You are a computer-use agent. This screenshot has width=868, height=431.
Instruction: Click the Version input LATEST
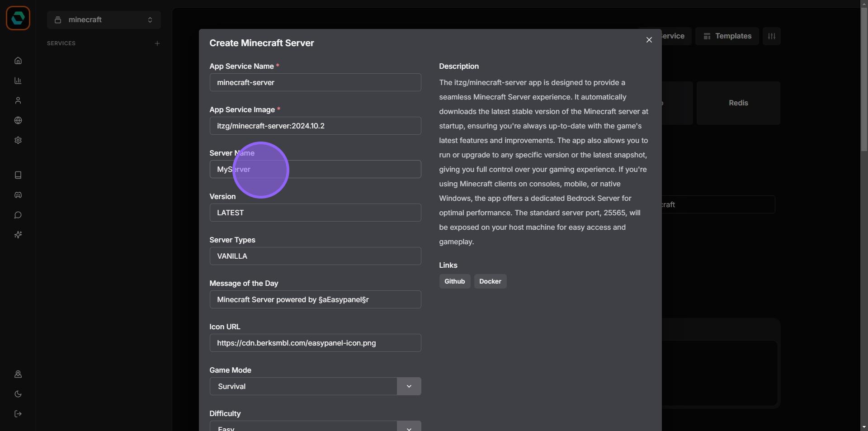(x=315, y=213)
